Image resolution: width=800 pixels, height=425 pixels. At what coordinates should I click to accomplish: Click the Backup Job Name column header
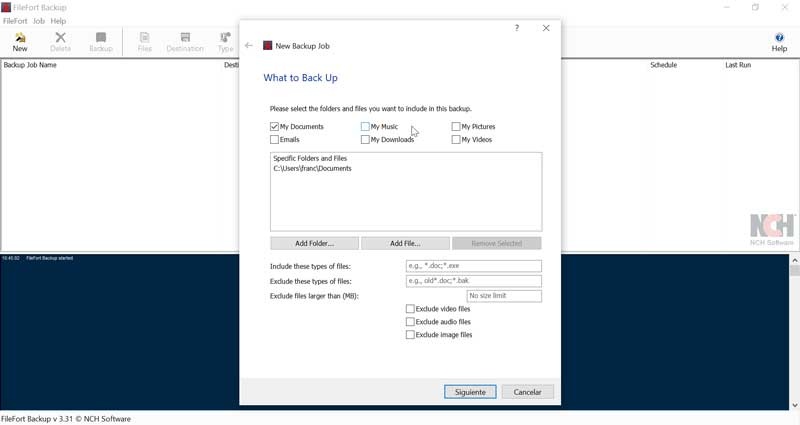pyautogui.click(x=30, y=65)
